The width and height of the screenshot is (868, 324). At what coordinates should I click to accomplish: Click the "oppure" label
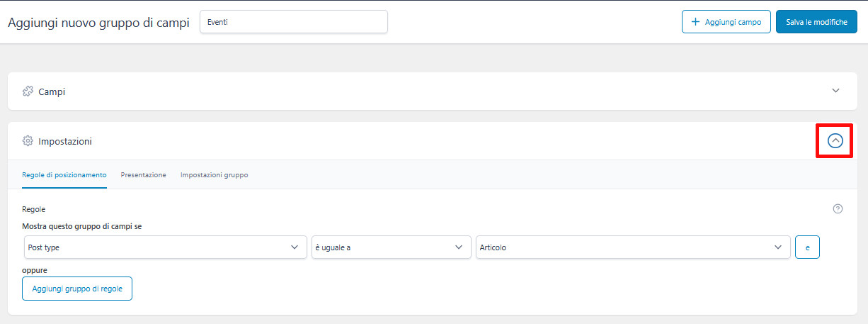coord(35,270)
